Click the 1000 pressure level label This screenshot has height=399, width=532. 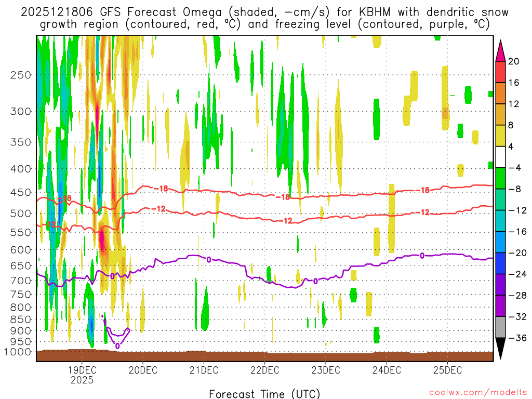coord(18,352)
